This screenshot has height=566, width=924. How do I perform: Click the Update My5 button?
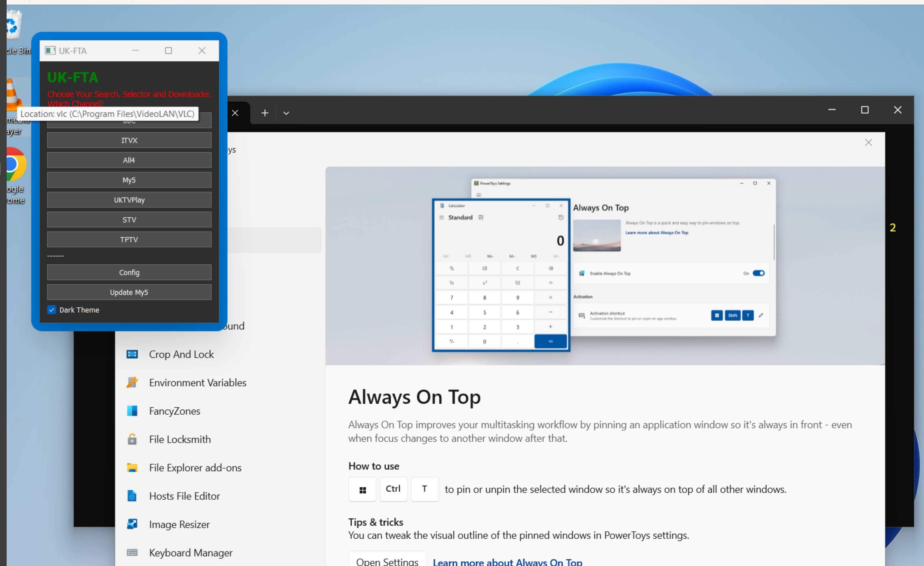coord(129,292)
